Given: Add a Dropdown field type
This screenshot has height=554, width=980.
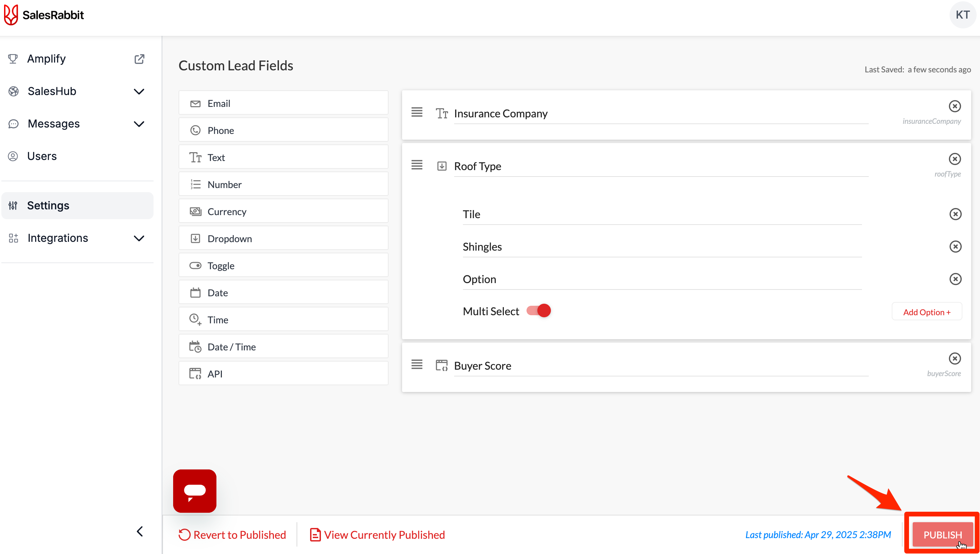Looking at the screenshot, I should [x=283, y=238].
